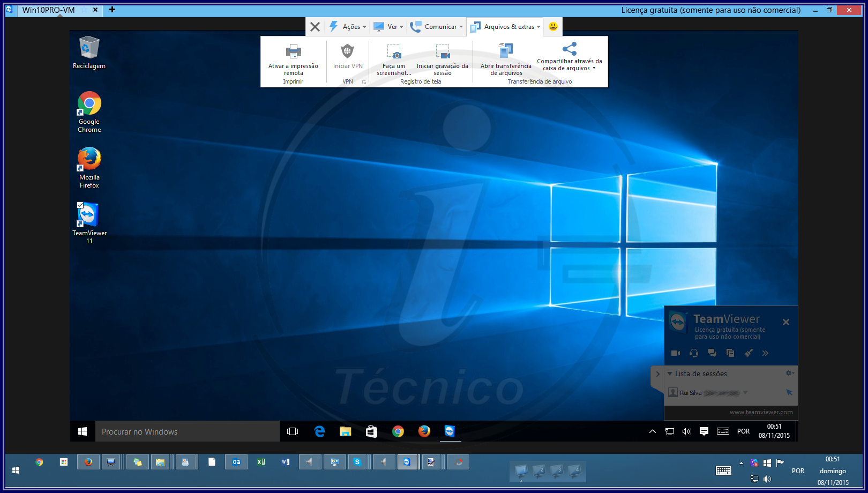Click the smiley feedback icon
868x493 pixels.
(x=553, y=26)
